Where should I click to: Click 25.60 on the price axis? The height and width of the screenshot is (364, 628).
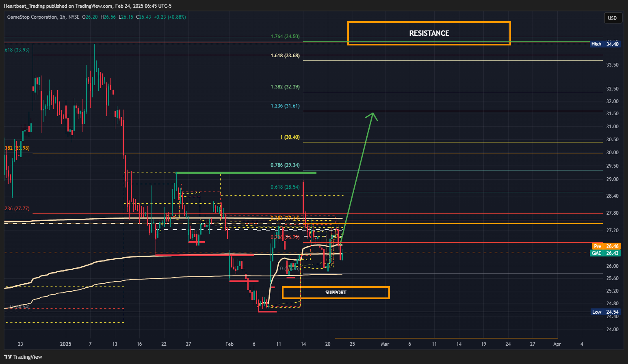click(x=612, y=278)
